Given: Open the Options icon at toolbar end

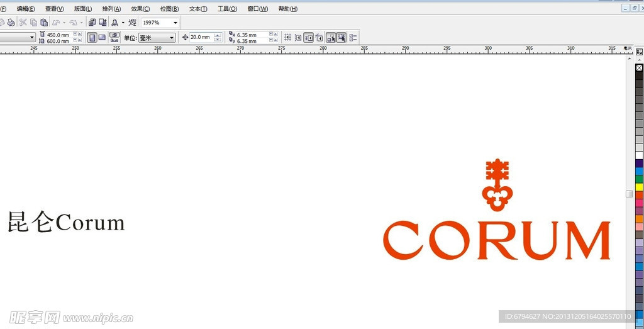Looking at the screenshot, I should click(x=353, y=38).
